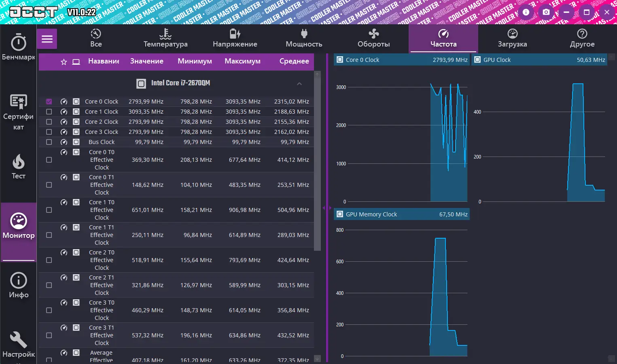Open Настройки with the wrench icon
Screen dimensions: 617x364
pos(18,345)
